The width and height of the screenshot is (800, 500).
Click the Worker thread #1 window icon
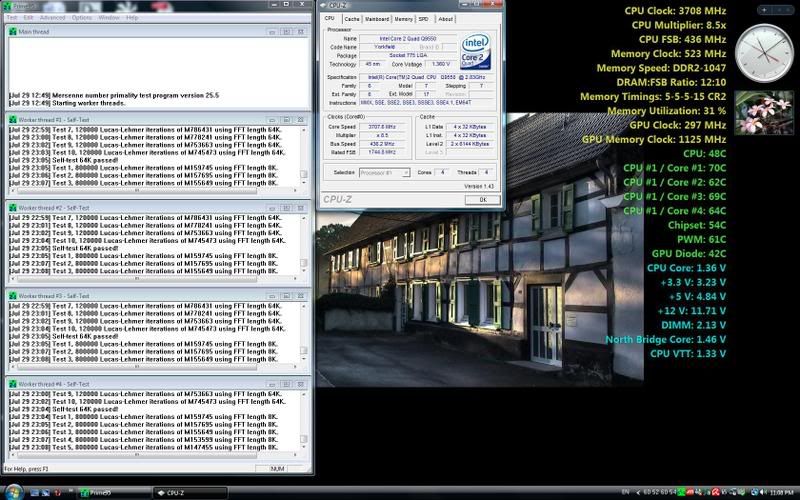coord(11,120)
